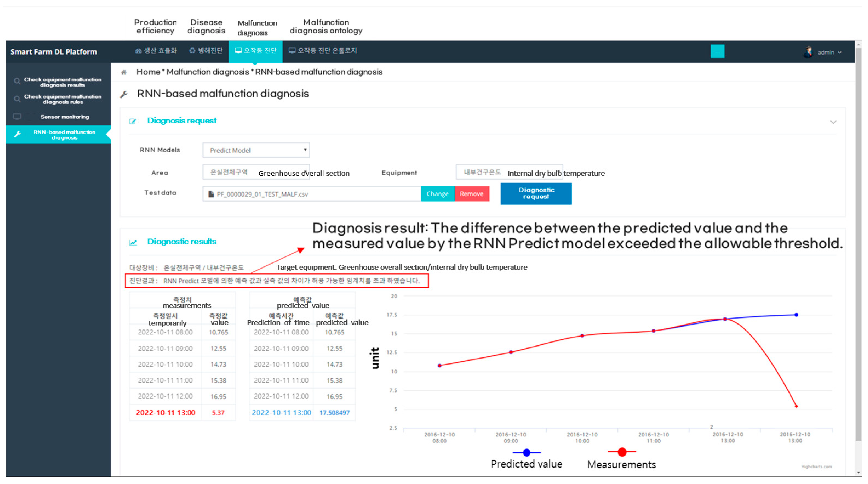Click the home icon in breadcrumb
This screenshot has width=868, height=484.
coord(124,72)
